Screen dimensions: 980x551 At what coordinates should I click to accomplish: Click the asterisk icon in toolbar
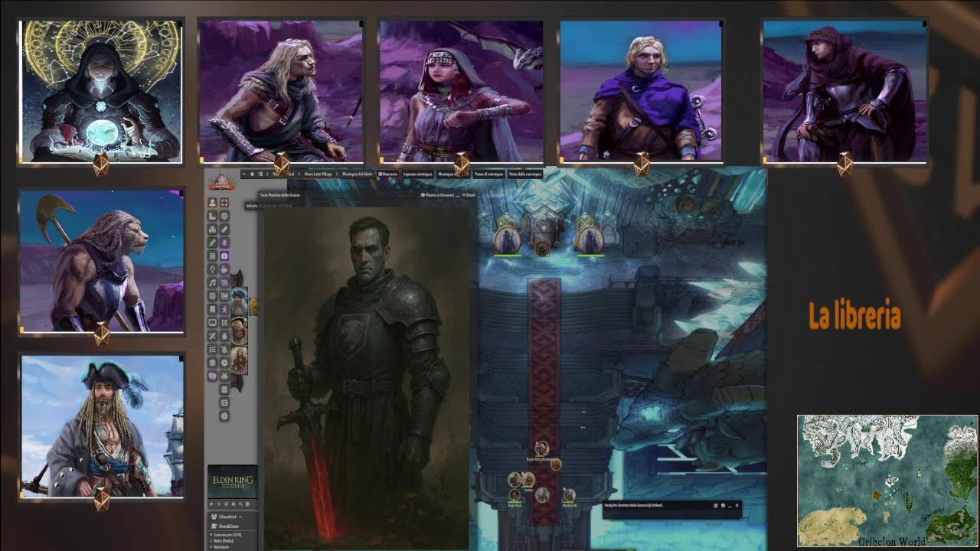[224, 376]
